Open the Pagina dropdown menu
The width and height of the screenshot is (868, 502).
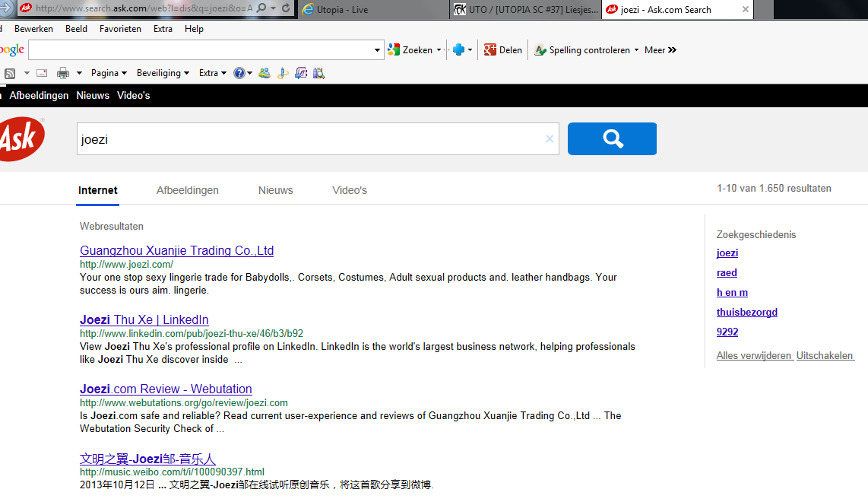click(109, 73)
